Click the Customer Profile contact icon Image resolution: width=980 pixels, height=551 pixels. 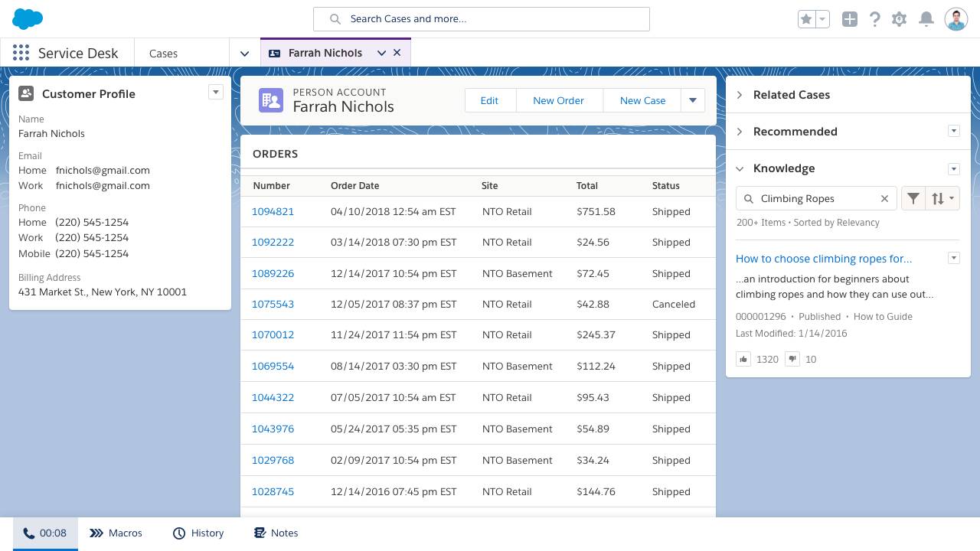[26, 93]
